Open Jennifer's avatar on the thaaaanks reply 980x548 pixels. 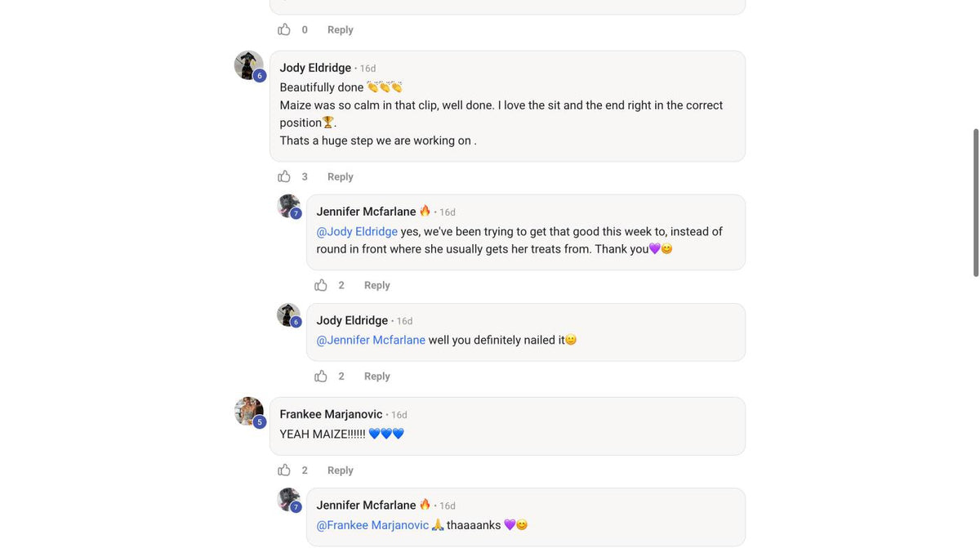(289, 500)
